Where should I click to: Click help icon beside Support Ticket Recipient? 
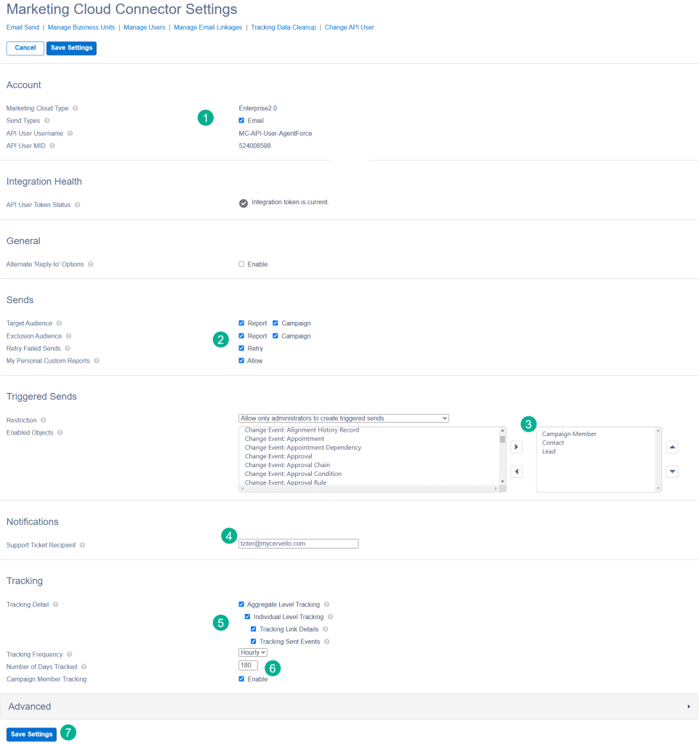point(83,545)
